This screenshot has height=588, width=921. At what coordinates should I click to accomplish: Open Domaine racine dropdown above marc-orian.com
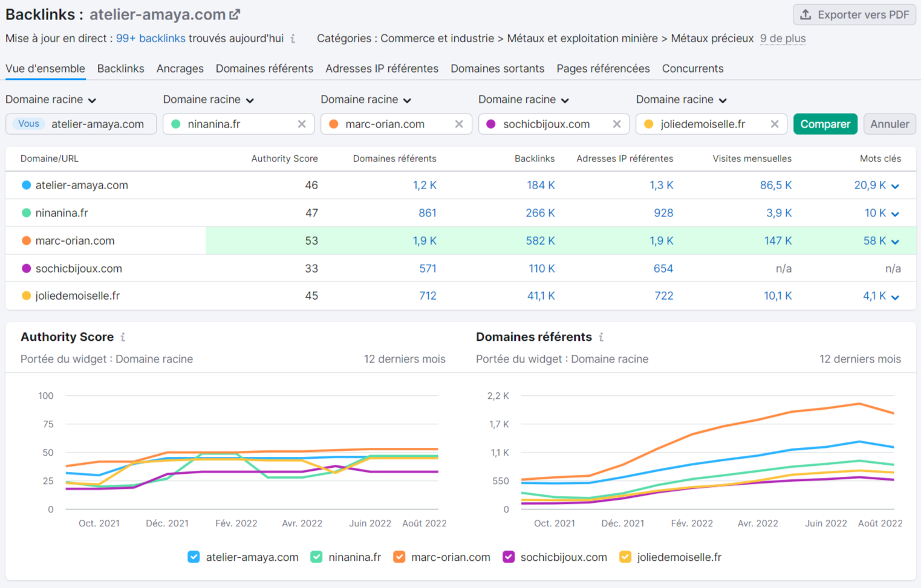[x=366, y=100]
